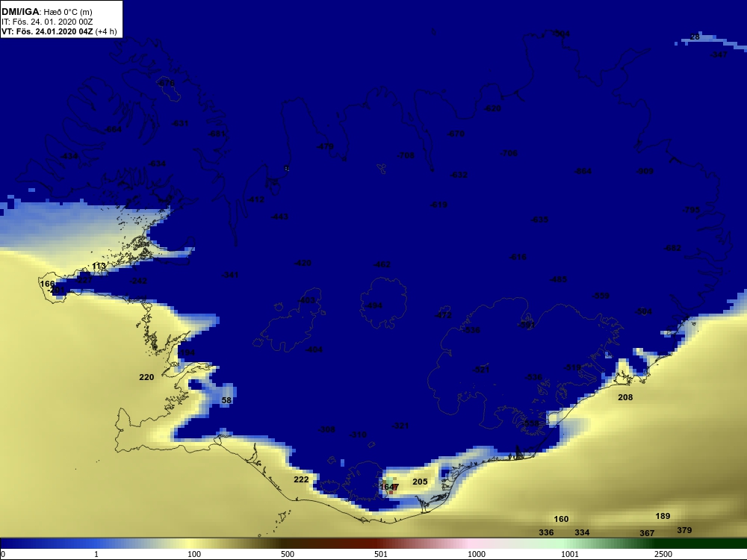Click the 1000 label under the color bar

(477, 554)
